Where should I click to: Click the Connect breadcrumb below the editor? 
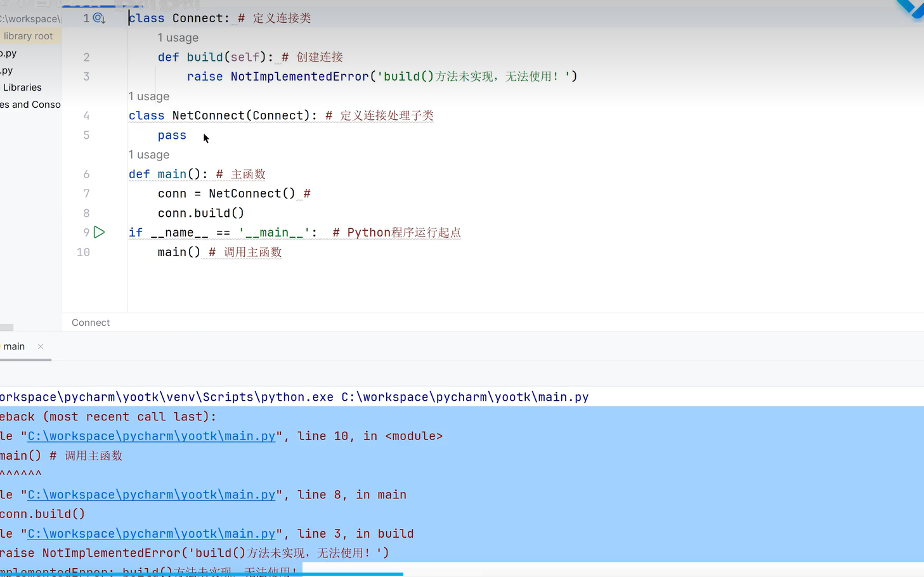click(x=91, y=322)
